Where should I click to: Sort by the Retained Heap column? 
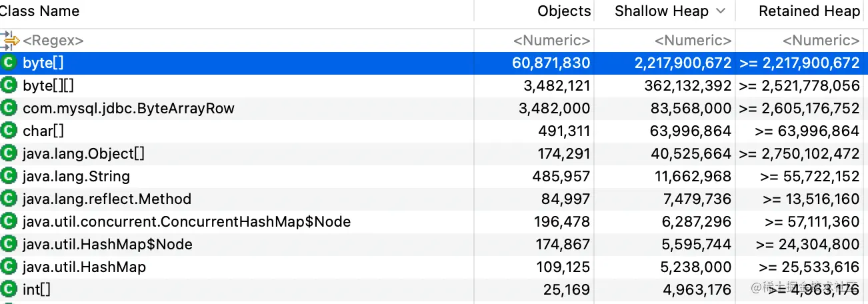coord(809,11)
